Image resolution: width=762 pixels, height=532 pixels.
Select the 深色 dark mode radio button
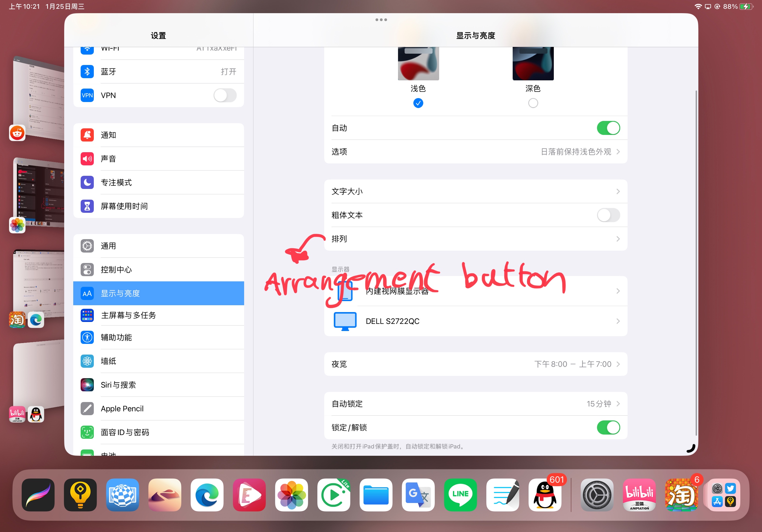[533, 103]
